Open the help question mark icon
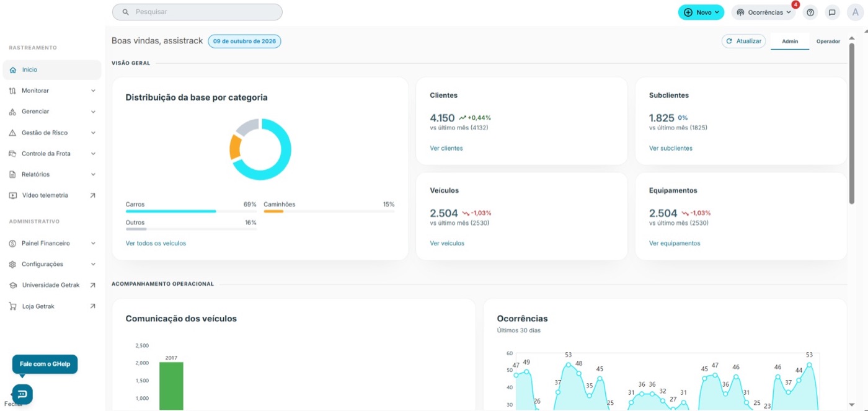 (810, 12)
